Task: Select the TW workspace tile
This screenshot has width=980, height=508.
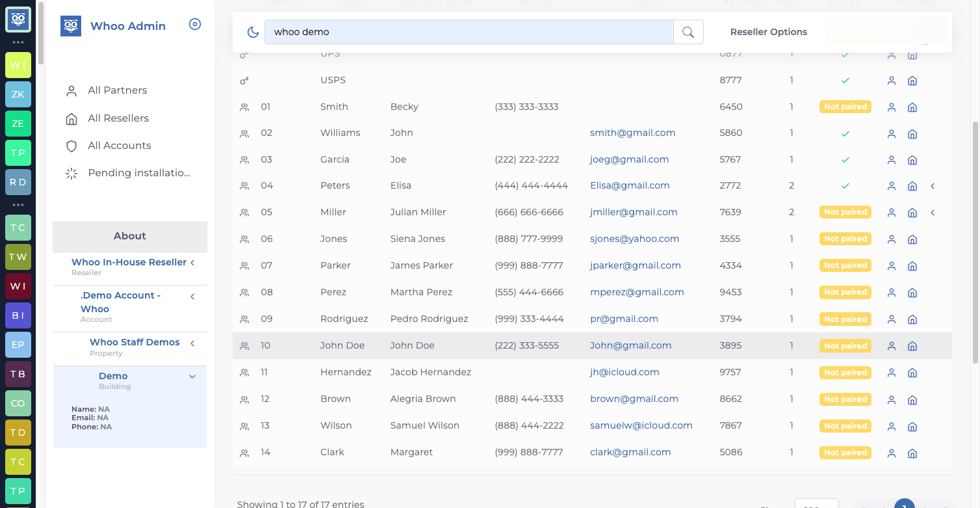Action: (x=18, y=257)
